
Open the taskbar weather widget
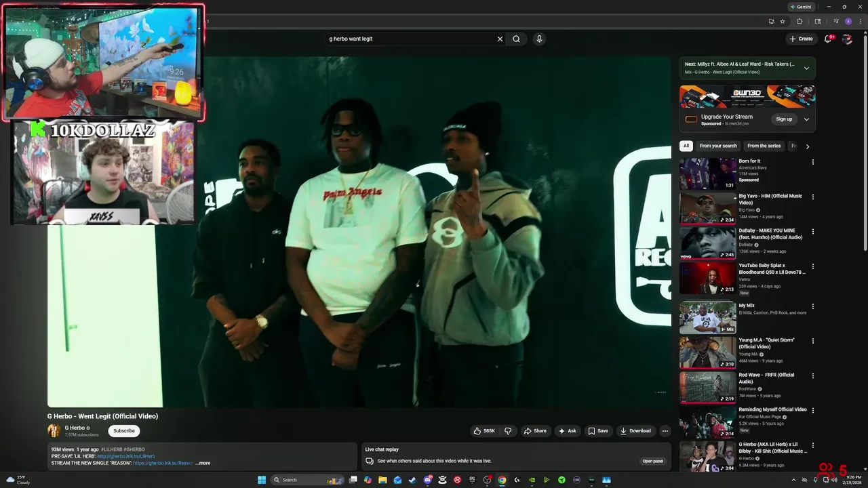[x=18, y=480]
